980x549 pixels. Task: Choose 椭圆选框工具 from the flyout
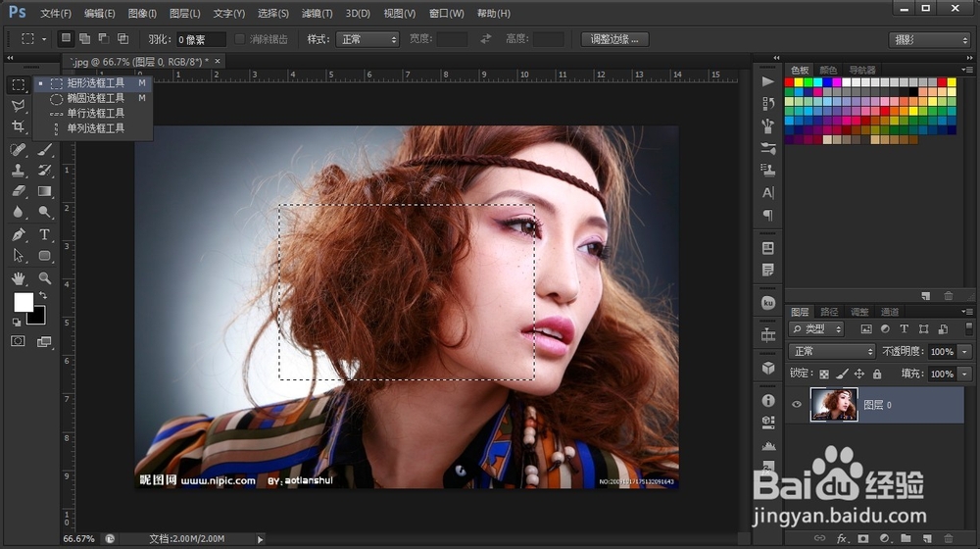click(x=95, y=98)
